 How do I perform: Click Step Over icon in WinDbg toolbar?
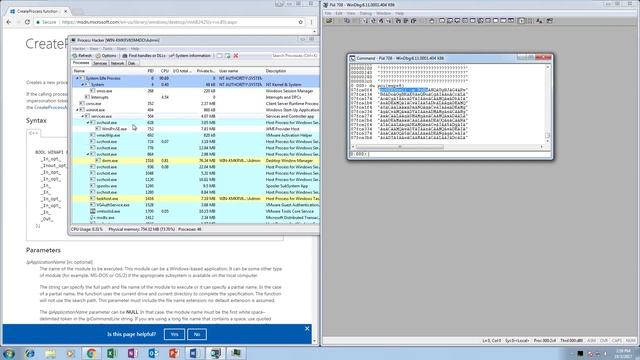point(405,21)
